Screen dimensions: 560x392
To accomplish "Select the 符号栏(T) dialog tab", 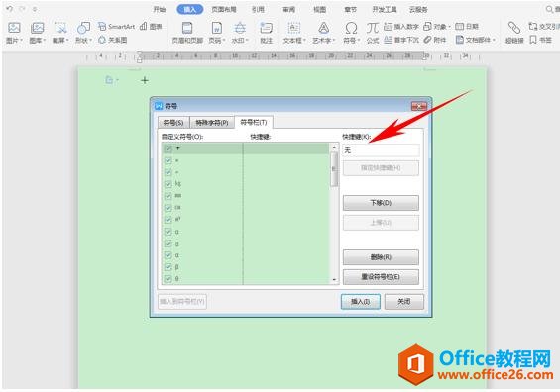I will pyautogui.click(x=254, y=123).
